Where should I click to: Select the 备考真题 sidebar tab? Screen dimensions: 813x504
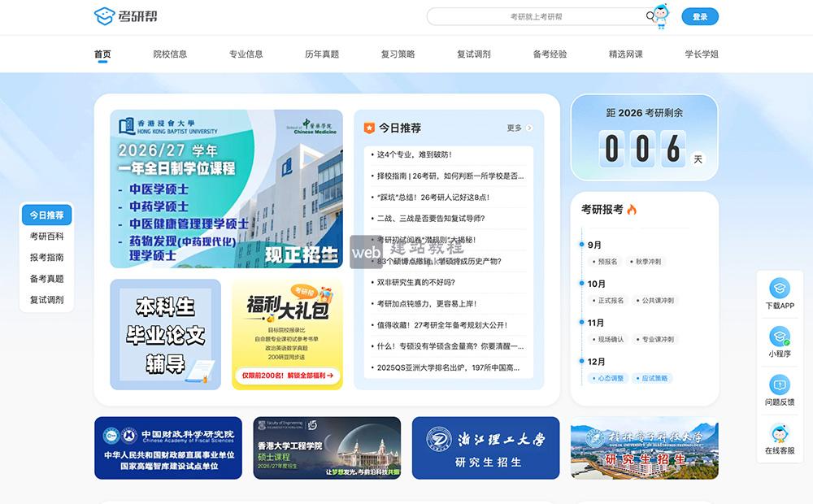point(46,277)
